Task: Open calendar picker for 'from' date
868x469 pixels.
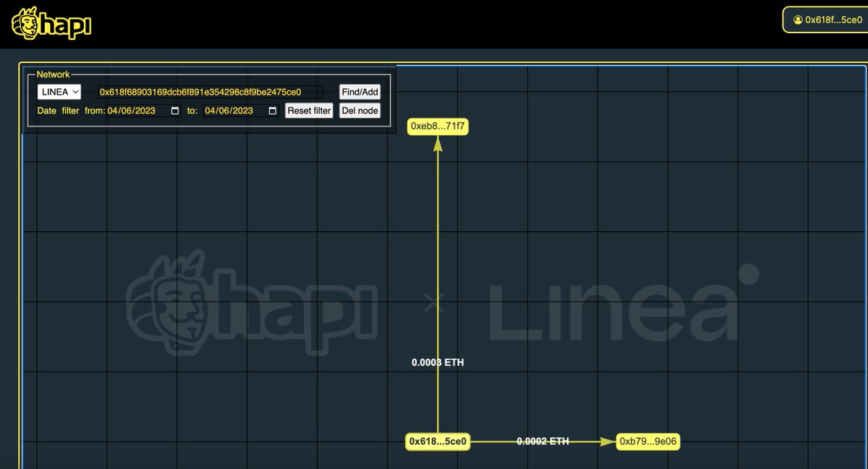Action: pos(175,111)
